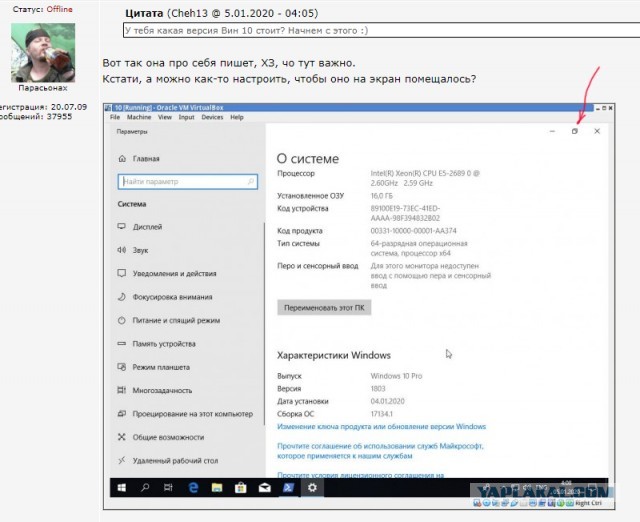Select install date 04.01.2020
The image size is (640, 522).
point(387,401)
